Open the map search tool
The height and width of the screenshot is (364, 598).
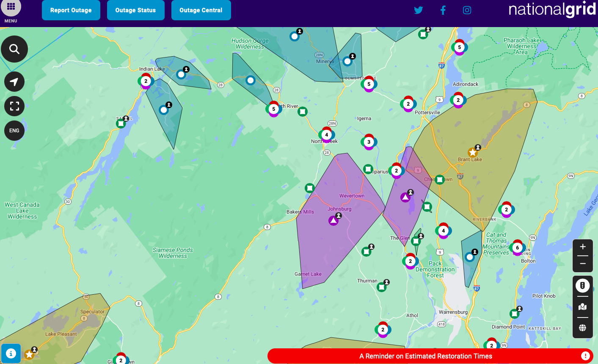click(x=14, y=49)
